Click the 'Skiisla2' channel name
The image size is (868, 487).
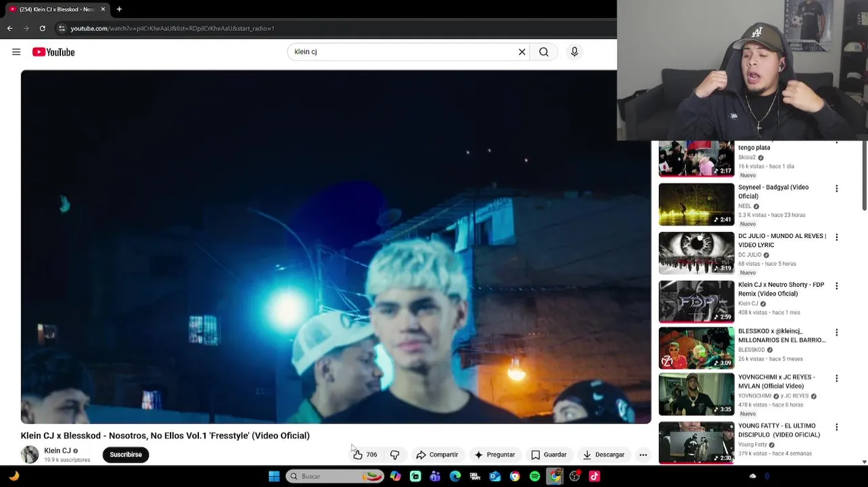coord(747,158)
